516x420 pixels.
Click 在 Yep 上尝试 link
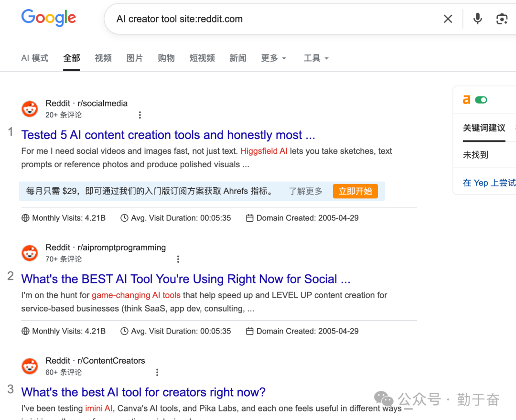tap(489, 183)
